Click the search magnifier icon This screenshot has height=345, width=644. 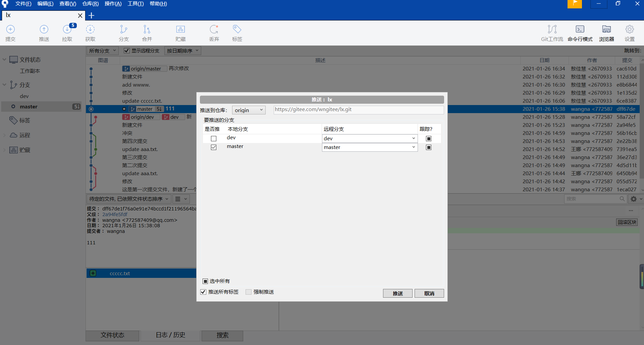(x=622, y=199)
